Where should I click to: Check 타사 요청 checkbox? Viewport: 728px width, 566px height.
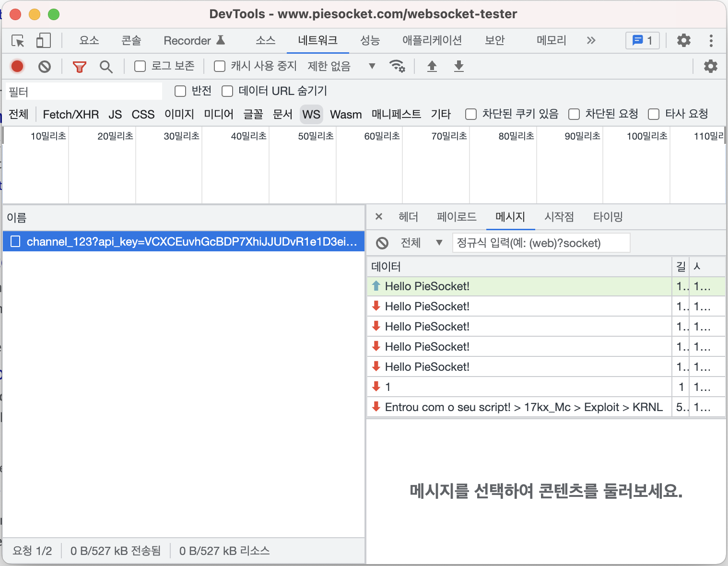[654, 114]
